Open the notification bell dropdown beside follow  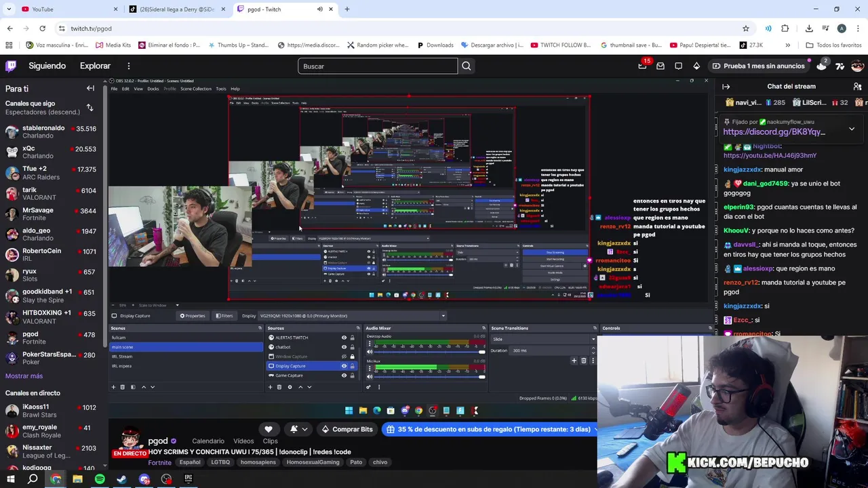coord(299,429)
